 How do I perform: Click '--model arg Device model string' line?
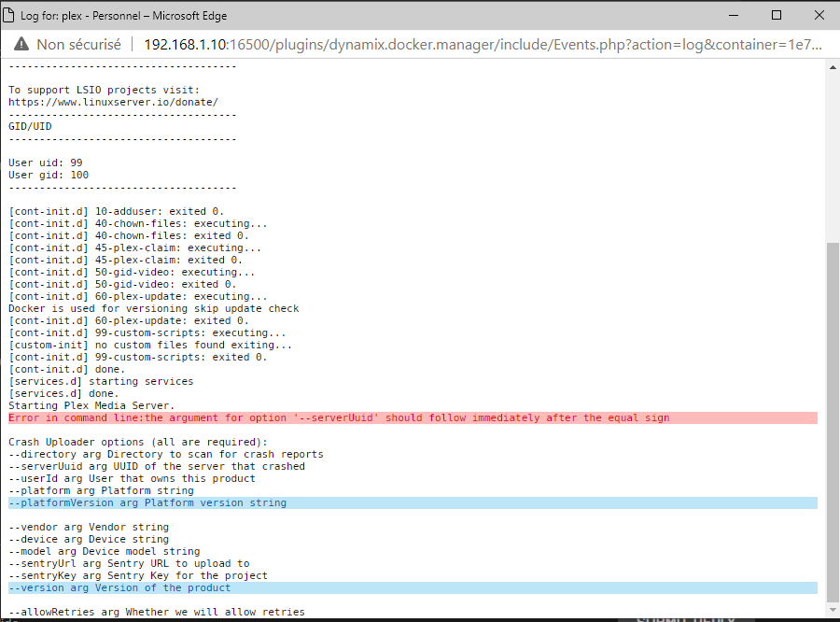click(x=104, y=551)
